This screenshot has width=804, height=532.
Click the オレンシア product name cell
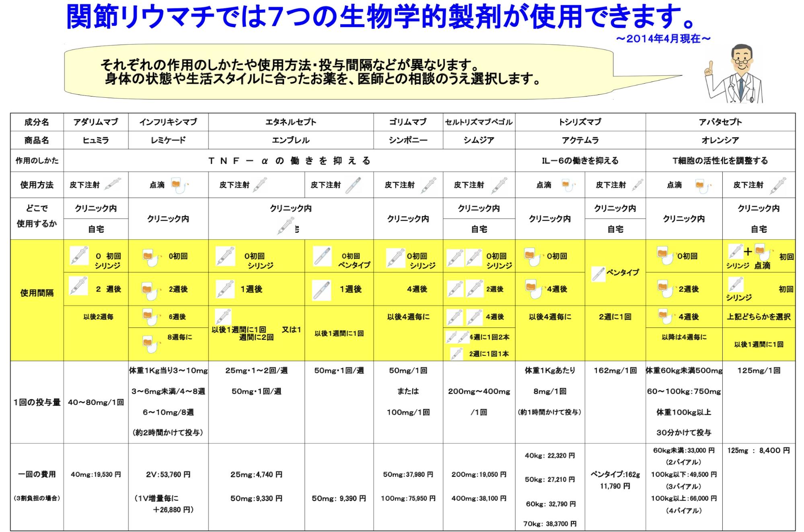(720, 140)
